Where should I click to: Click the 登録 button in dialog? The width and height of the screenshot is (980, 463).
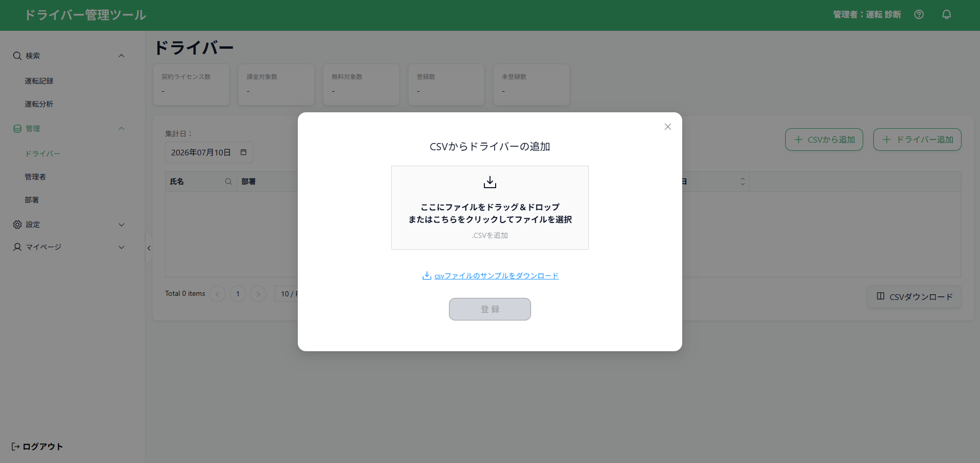tap(490, 309)
